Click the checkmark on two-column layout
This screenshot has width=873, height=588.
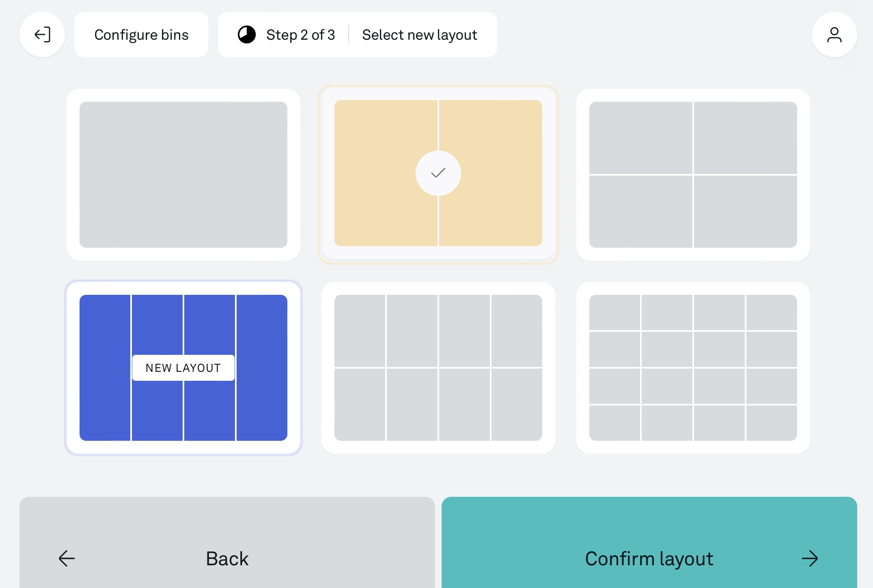(x=438, y=173)
